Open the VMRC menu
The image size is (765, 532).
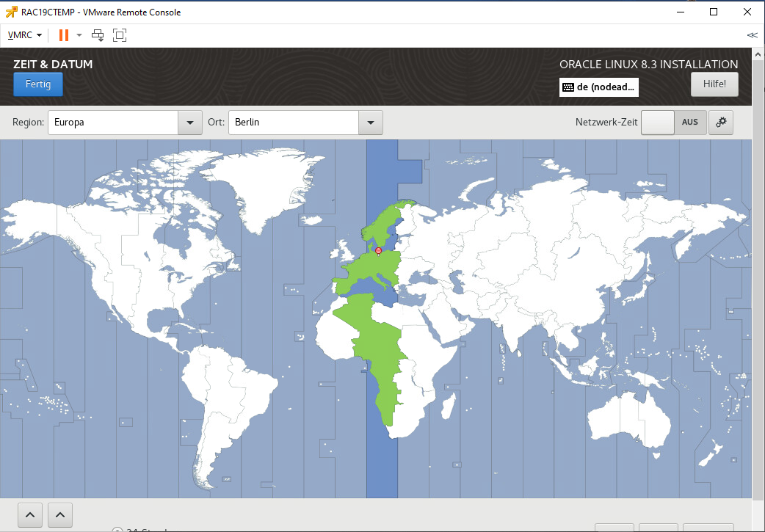click(x=24, y=34)
